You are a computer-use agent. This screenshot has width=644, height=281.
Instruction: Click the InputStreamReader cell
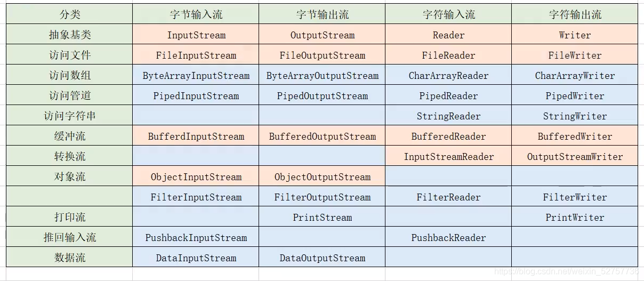click(x=448, y=156)
